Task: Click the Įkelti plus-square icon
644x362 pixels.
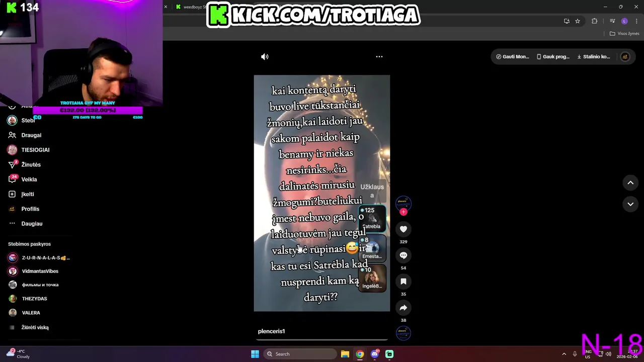Action: click(x=12, y=194)
